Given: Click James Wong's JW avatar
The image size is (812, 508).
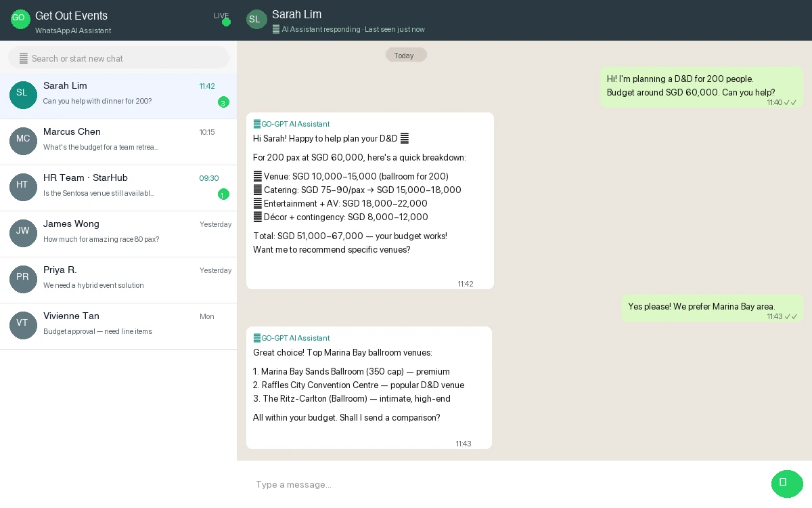Looking at the screenshot, I should click(23, 233).
